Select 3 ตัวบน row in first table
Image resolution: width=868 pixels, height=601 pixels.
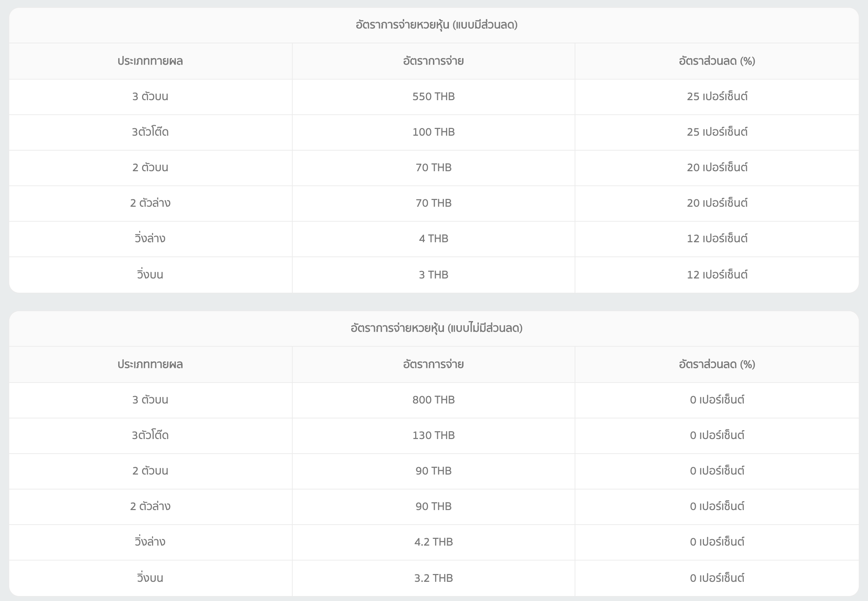[x=150, y=96]
